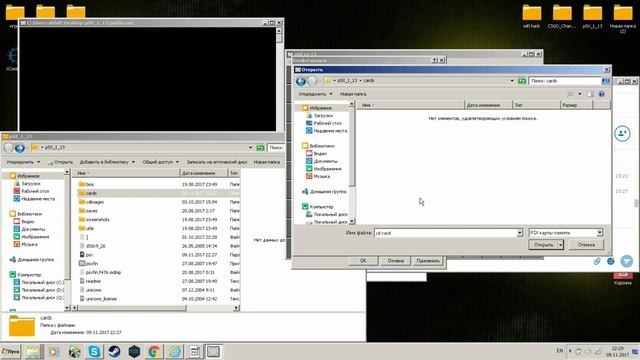Screen dimensions: 640x360
Task: Select Музыка in Открыть dialog sidebar
Action: [322, 177]
